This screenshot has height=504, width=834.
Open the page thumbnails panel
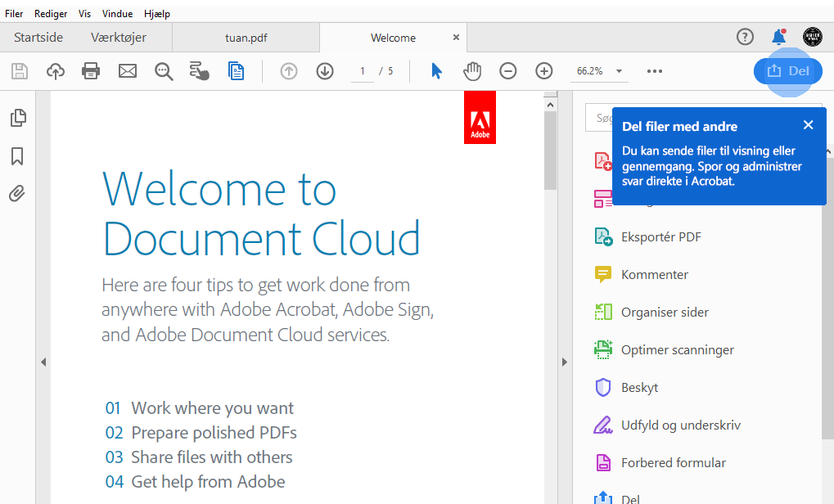click(18, 117)
